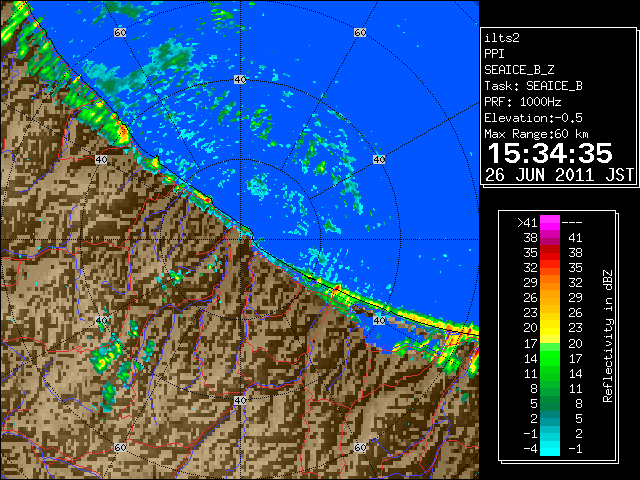Click the 40 km ring label due south
Image resolution: width=640 pixels, height=480 pixels.
[240, 400]
